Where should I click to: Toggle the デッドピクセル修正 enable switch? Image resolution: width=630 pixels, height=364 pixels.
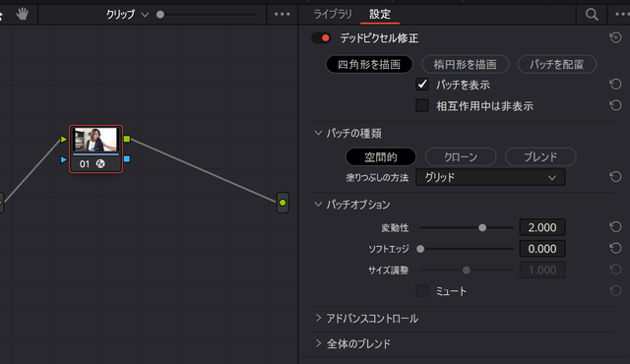[x=322, y=38]
